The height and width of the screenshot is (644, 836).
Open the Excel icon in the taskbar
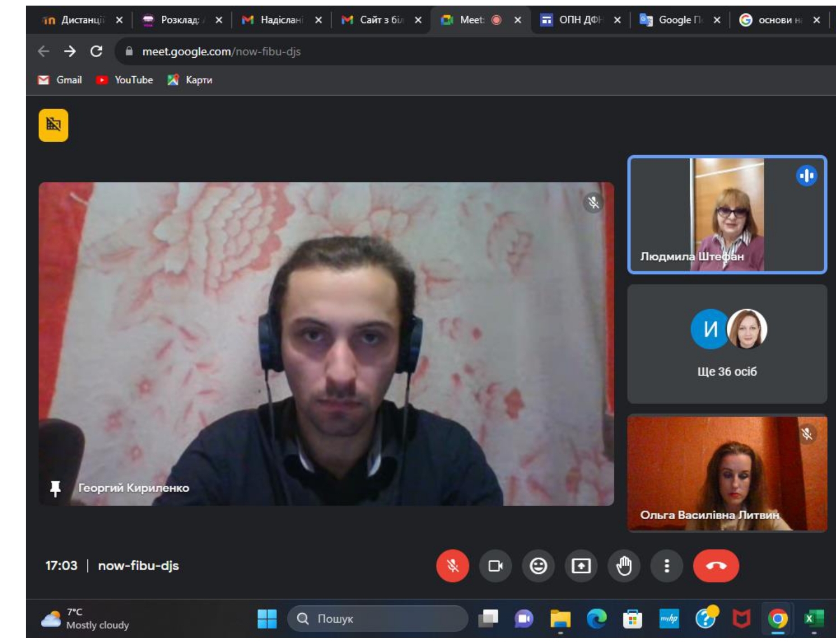pyautogui.click(x=813, y=619)
